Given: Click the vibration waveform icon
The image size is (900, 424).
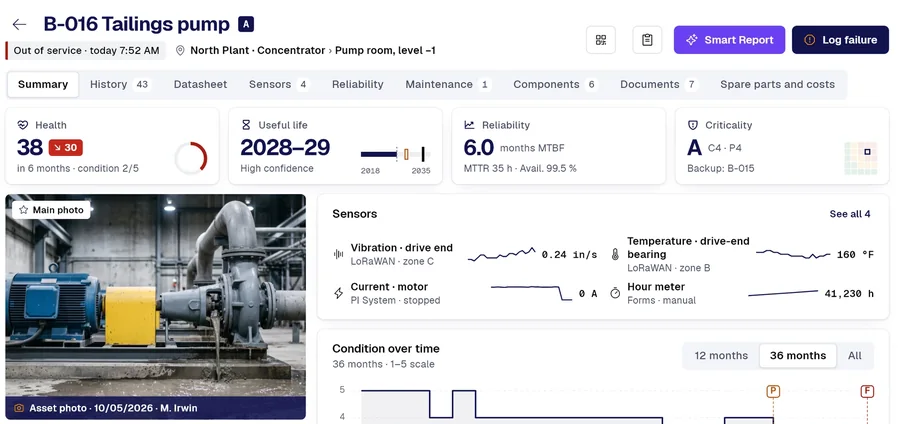Looking at the screenshot, I should click(339, 254).
